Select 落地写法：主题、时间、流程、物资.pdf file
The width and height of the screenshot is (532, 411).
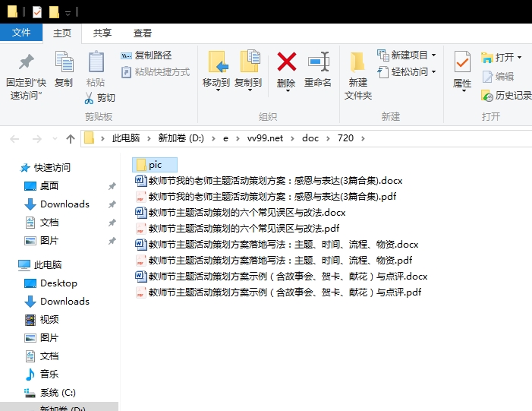(x=273, y=261)
